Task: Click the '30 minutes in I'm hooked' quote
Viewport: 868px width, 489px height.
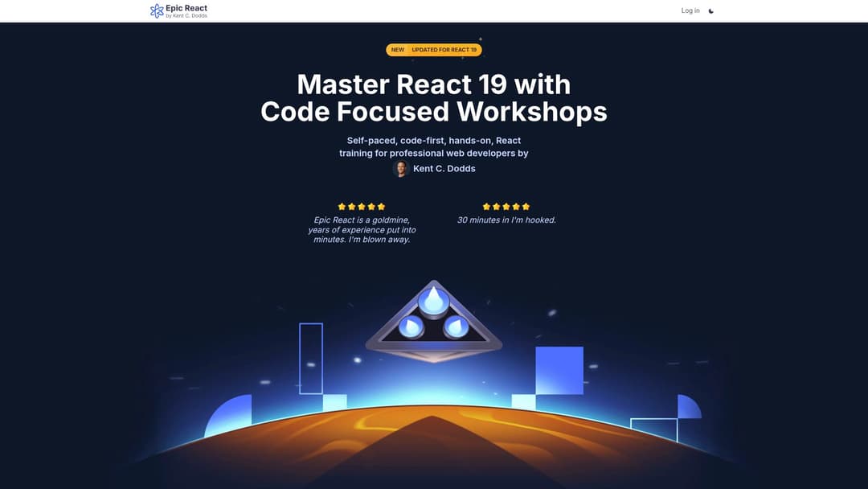Action: tap(506, 220)
